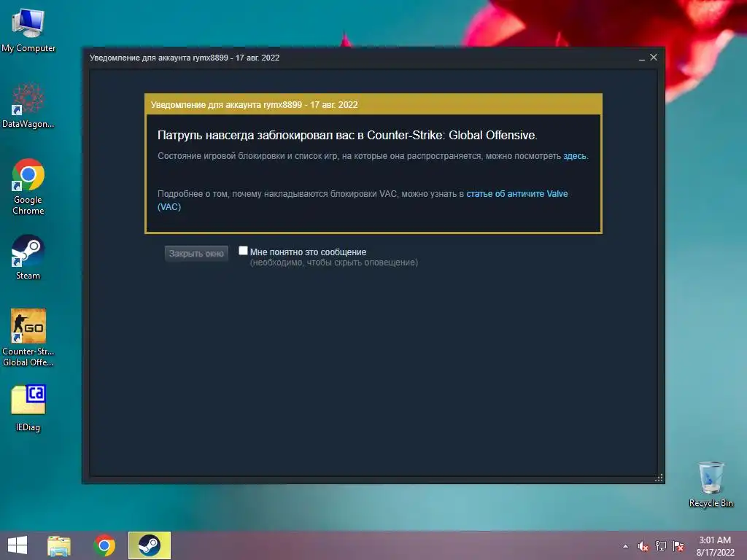Open the Steam desktop shortcut
The height and width of the screenshot is (560, 747).
pyautogui.click(x=28, y=257)
